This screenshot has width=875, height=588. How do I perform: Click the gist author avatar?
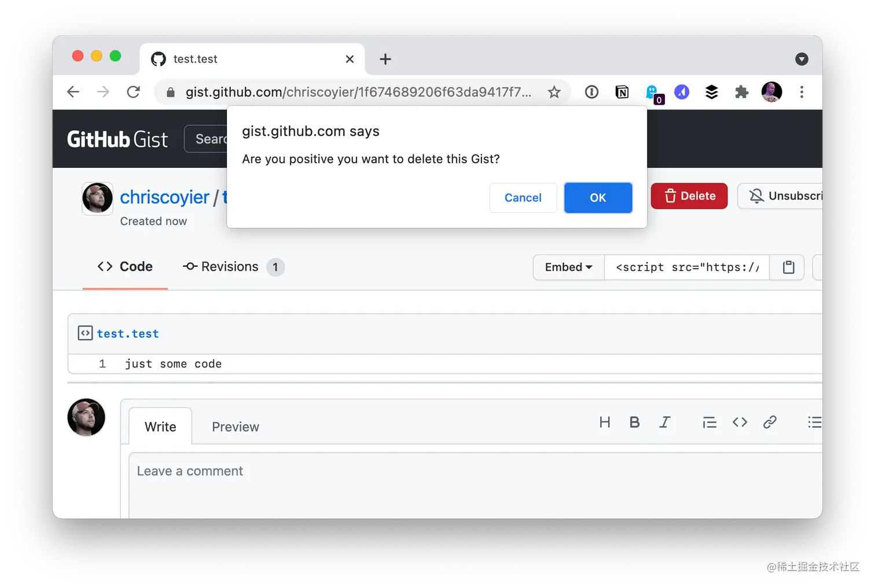(97, 199)
